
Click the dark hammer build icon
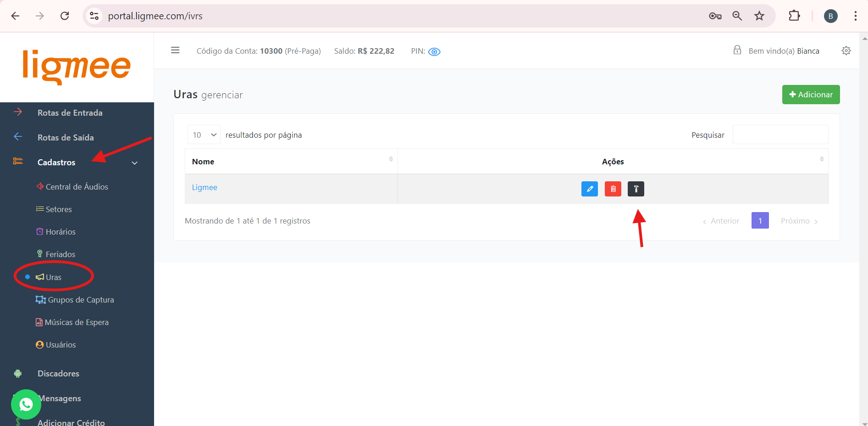point(636,189)
